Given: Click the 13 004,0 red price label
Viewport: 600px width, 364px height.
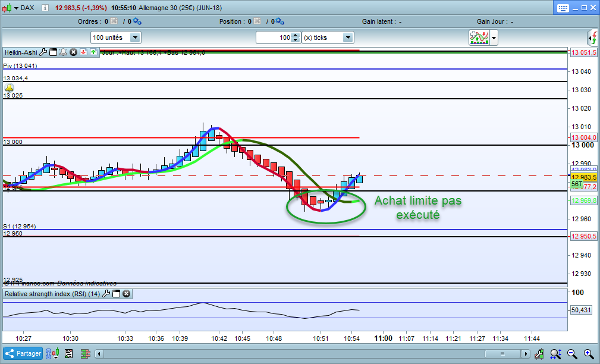Looking at the screenshot, I should [x=583, y=137].
